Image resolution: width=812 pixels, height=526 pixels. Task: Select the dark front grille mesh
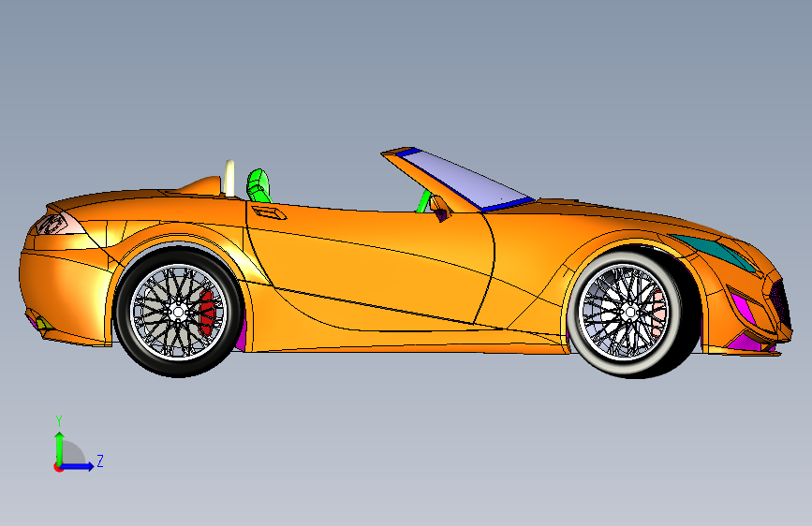[x=779, y=303]
